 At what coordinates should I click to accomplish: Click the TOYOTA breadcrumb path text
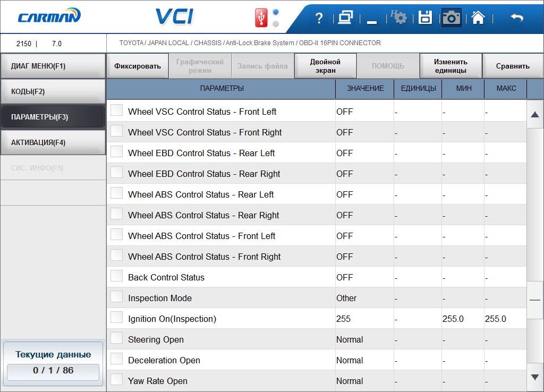coord(250,43)
